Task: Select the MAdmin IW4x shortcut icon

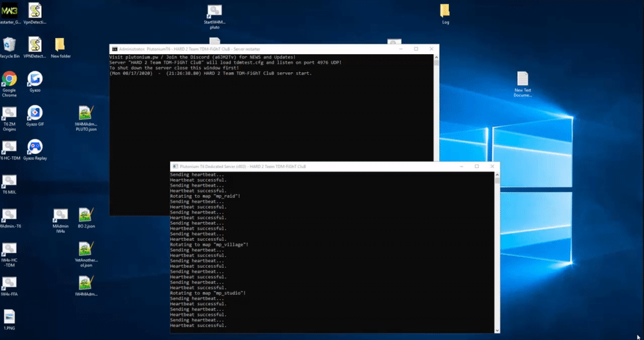Action: tap(61, 221)
